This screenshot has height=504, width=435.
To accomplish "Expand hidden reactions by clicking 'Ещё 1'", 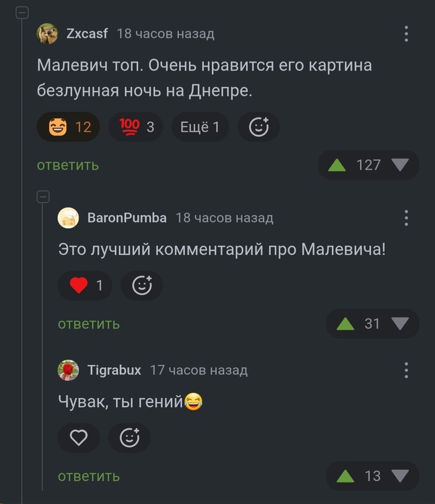I will coord(199,127).
